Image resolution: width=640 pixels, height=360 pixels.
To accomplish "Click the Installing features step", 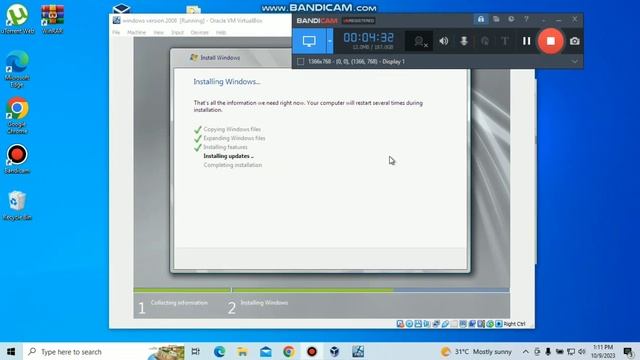I will (225, 147).
